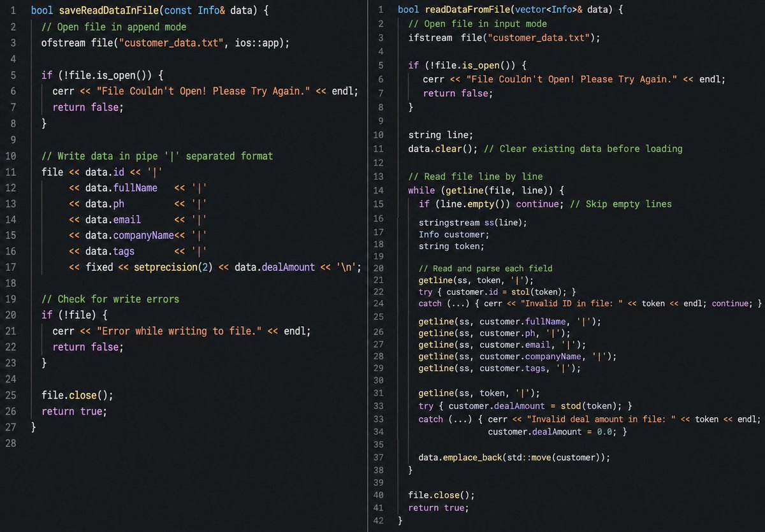Click "customer.dealAmount = 0.0;" assignment
The image size is (765, 532).
tap(552, 432)
